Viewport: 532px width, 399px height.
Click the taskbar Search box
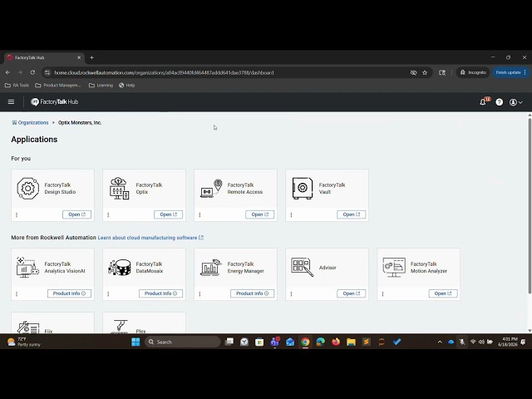pyautogui.click(x=183, y=342)
